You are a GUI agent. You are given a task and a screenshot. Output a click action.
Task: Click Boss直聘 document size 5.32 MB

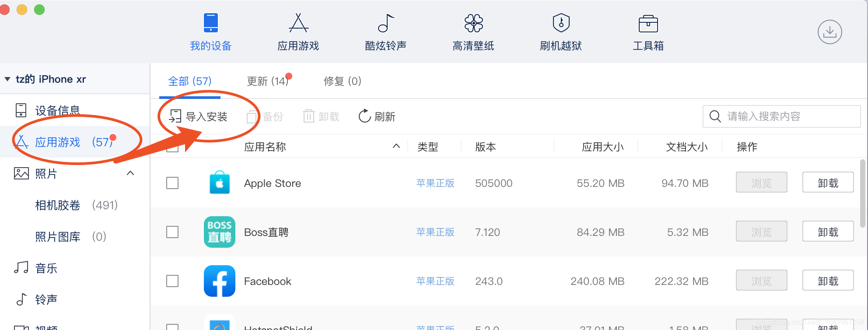click(688, 232)
